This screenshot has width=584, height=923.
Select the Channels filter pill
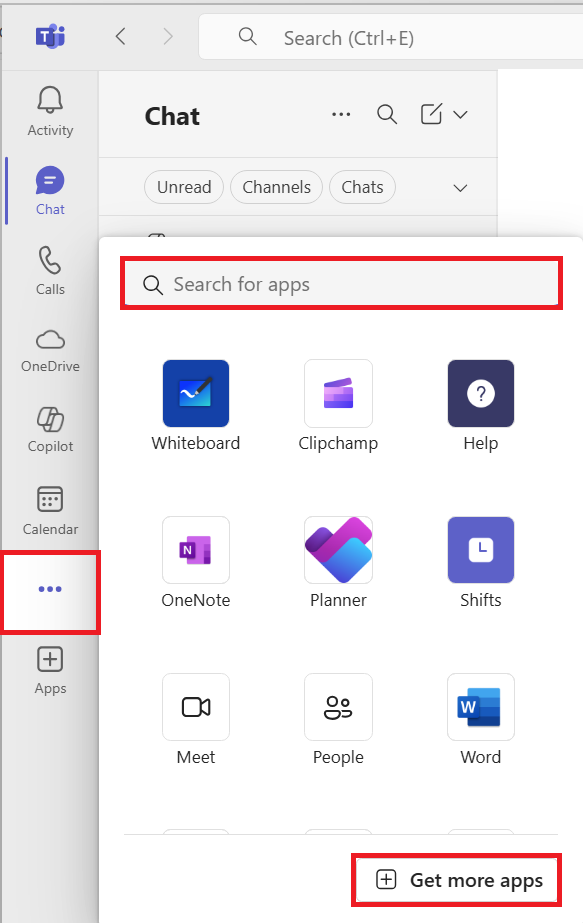click(x=277, y=187)
